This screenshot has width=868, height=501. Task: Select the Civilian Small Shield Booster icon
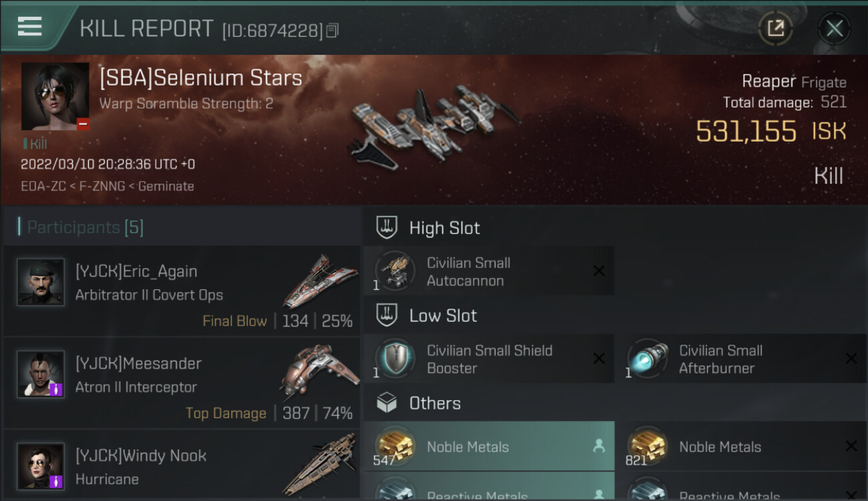pos(394,359)
